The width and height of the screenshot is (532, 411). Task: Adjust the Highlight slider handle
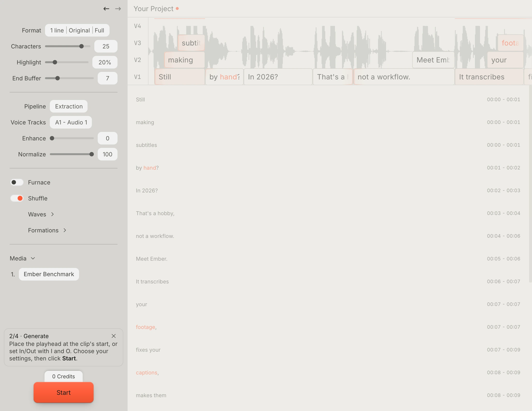pos(55,62)
